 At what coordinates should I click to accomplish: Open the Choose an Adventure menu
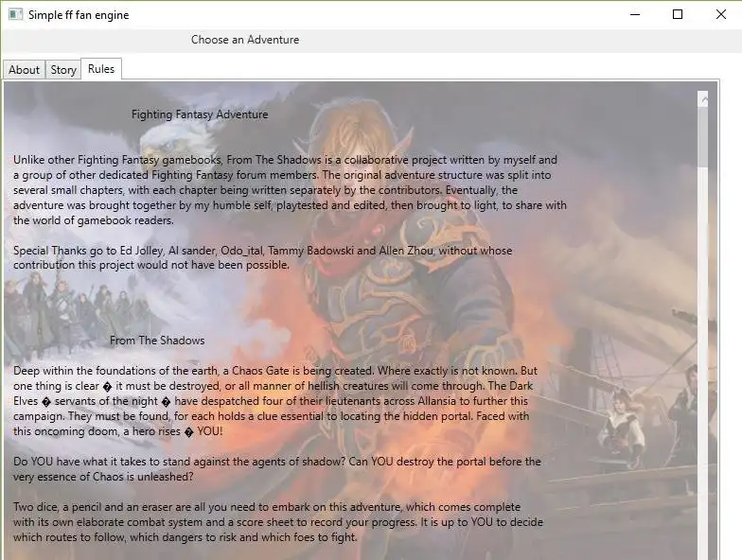click(x=244, y=40)
